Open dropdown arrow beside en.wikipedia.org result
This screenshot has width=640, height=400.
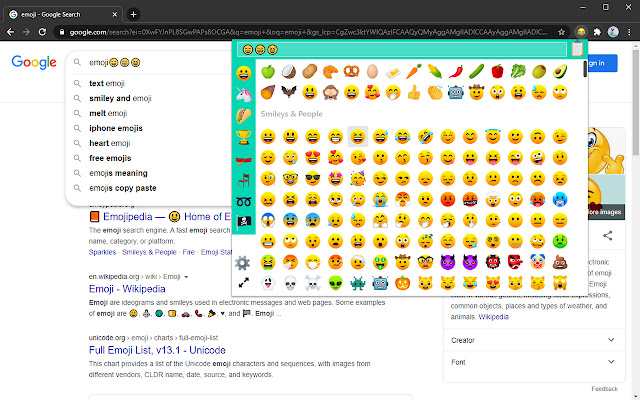coord(186,277)
